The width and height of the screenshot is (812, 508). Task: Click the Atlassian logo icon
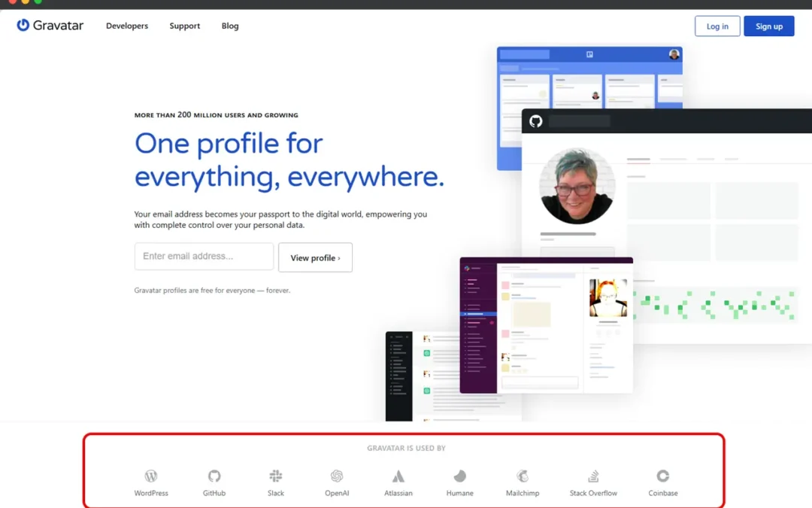398,476
